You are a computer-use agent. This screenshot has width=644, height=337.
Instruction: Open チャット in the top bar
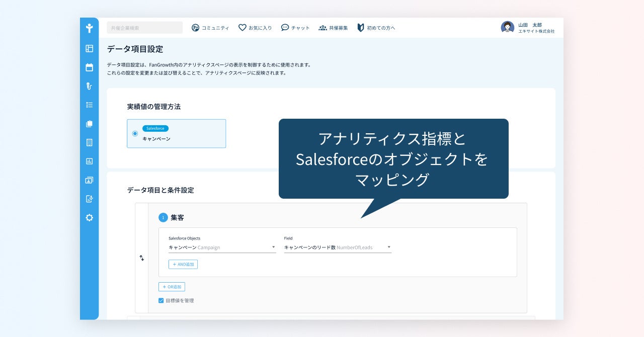(x=295, y=28)
